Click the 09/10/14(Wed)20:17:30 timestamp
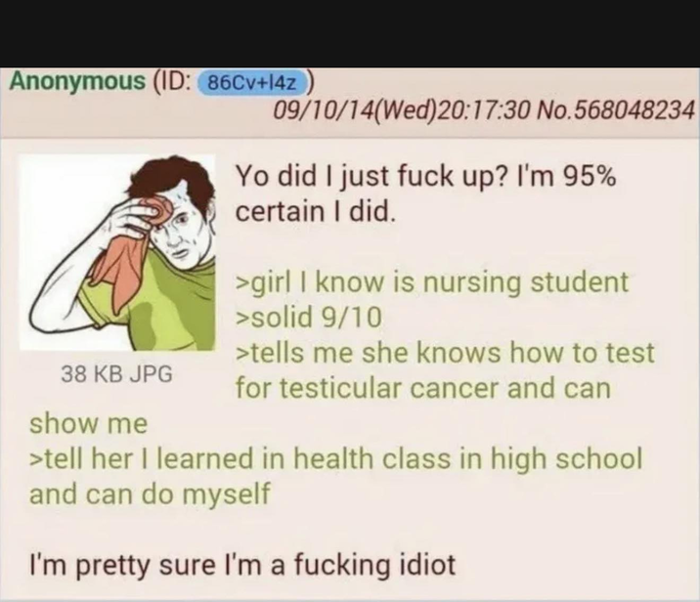Image resolution: width=700 pixels, height=602 pixels. [402, 110]
